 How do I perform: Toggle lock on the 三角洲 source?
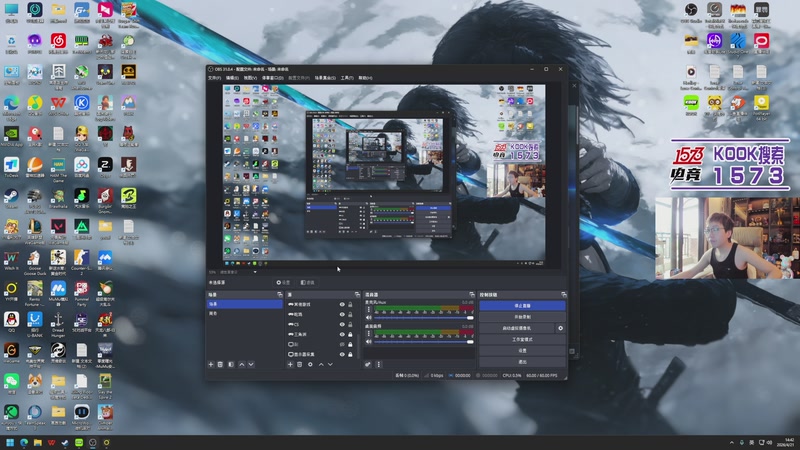click(x=351, y=334)
